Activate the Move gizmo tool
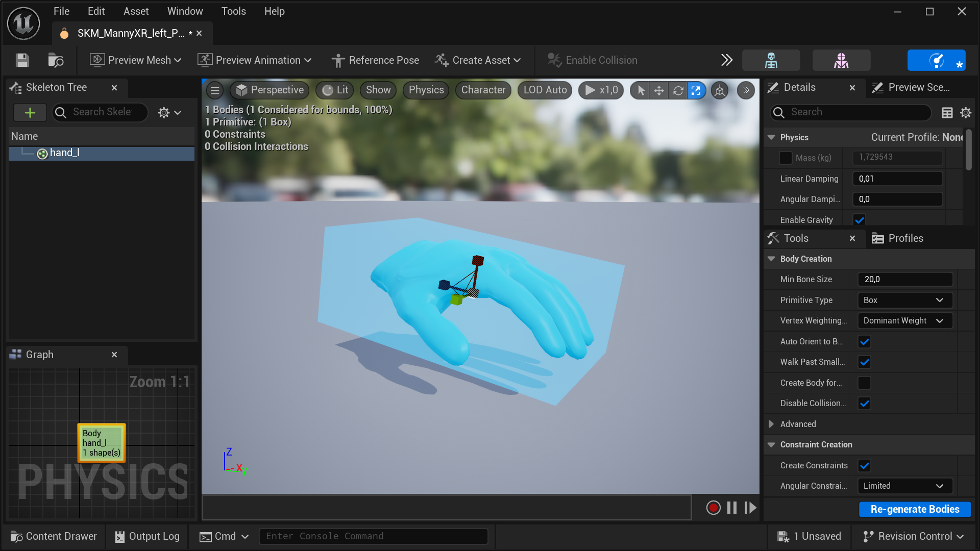The width and height of the screenshot is (980, 551). pyautogui.click(x=658, y=90)
